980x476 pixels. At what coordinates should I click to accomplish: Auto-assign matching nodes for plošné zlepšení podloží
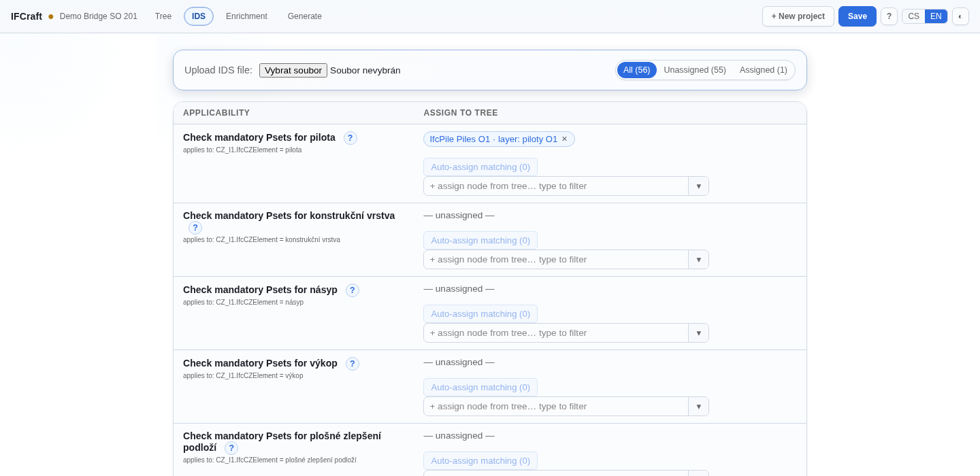coord(480,461)
